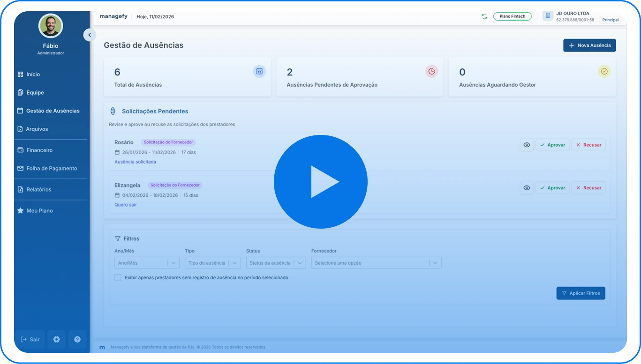Viewport: 641px width, 364px height.
Task: Enable the checkbox to show prestadores without ausência
Action: point(118,277)
